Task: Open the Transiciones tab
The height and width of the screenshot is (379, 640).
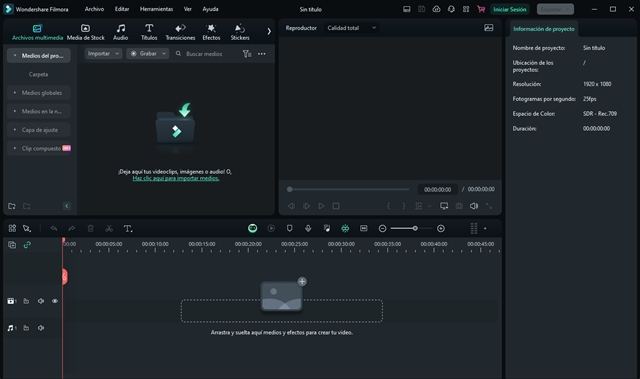Action: pyautogui.click(x=180, y=32)
